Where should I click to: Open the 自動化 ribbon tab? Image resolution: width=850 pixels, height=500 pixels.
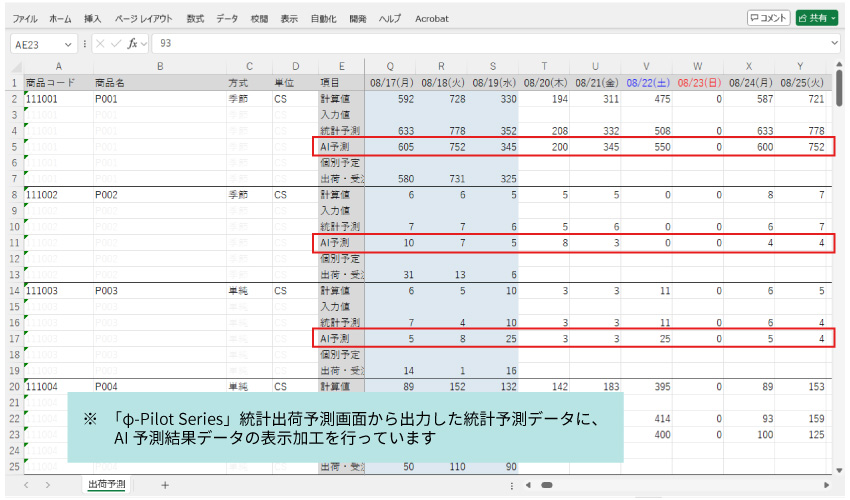tap(323, 18)
